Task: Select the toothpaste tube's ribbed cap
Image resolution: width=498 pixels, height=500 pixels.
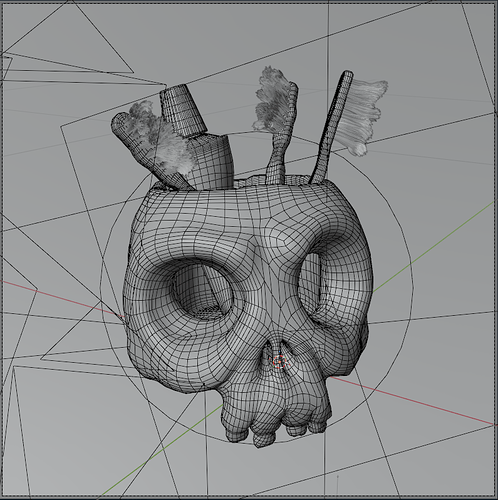Action: pos(183,110)
